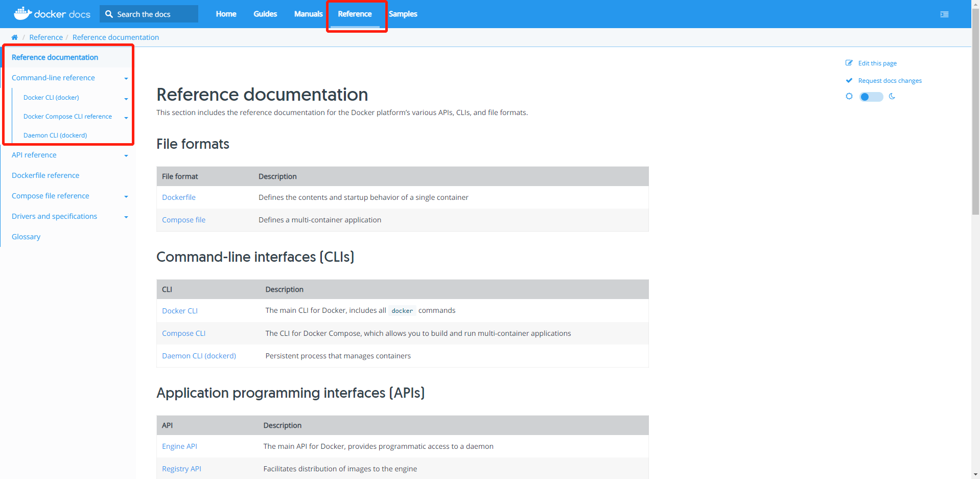
Task: Click the inline 'docker' code text
Action: coord(402,310)
